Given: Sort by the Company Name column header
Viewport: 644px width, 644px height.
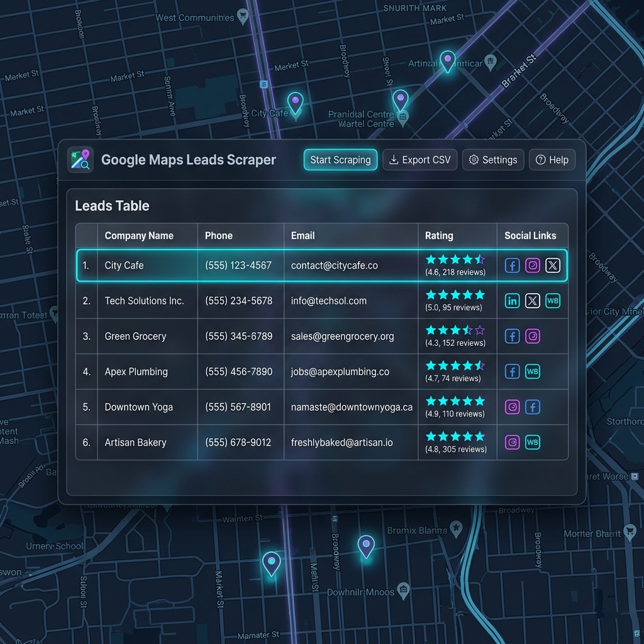Looking at the screenshot, I should coord(139,236).
